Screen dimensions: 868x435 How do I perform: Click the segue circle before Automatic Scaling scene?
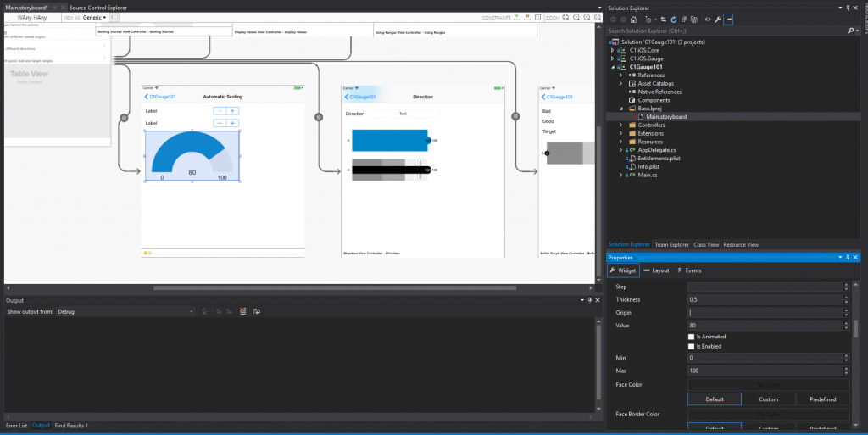[x=124, y=117]
